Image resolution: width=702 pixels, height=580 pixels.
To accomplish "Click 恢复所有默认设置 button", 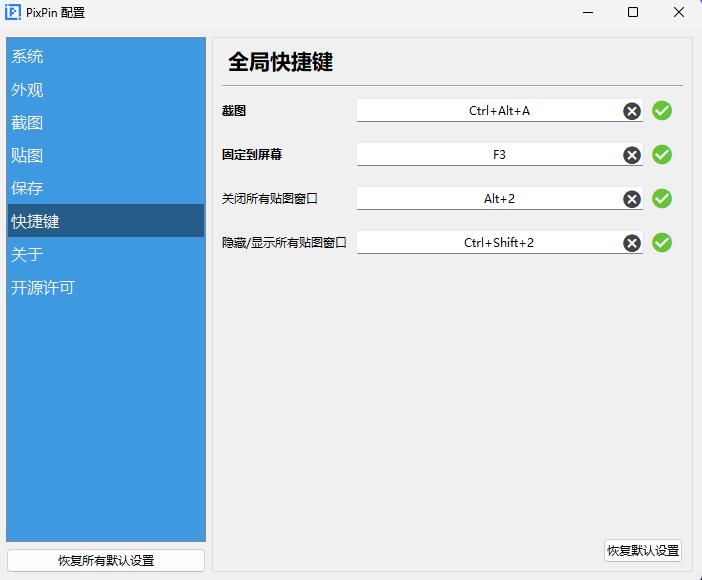I will 106,560.
